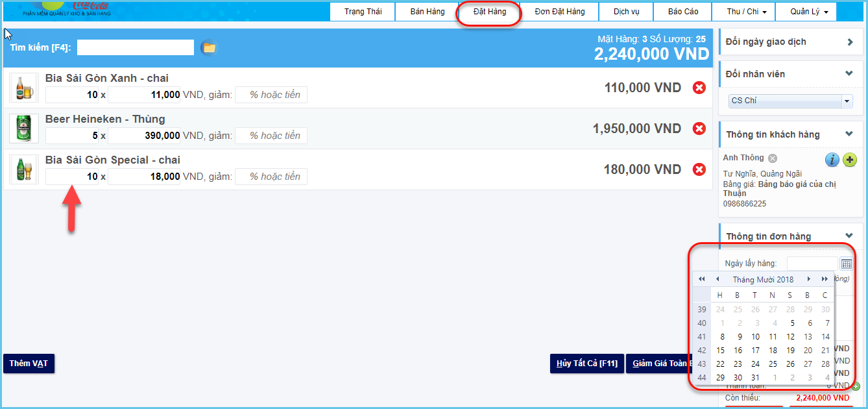Screen dimensions: 868x409
Task: Collapse Thông tin khách hàng panel
Action: tap(849, 134)
